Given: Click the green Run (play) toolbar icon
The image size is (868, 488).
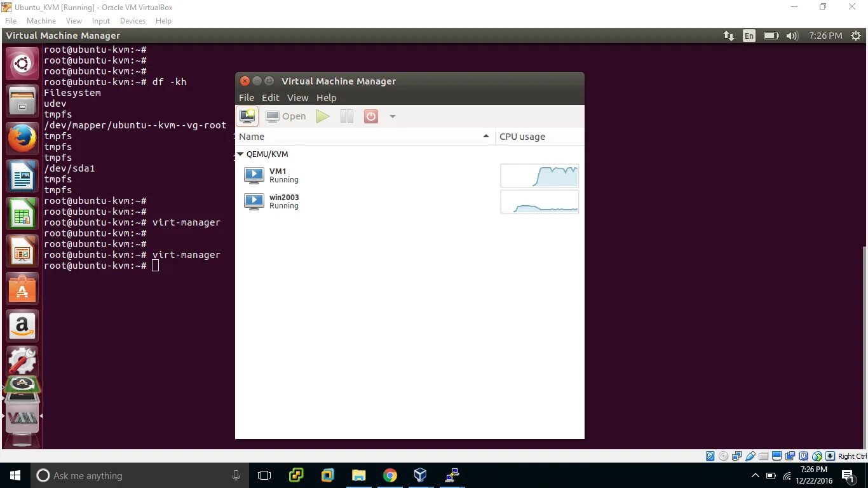Looking at the screenshot, I should 323,116.
